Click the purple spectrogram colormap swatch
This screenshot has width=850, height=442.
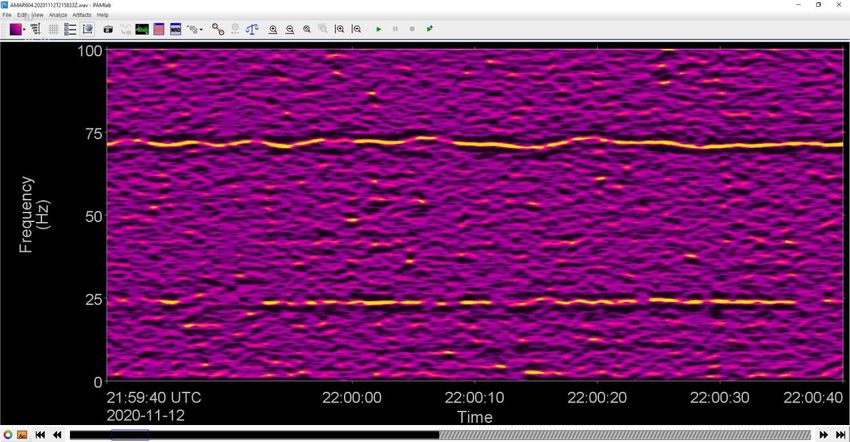(15, 29)
